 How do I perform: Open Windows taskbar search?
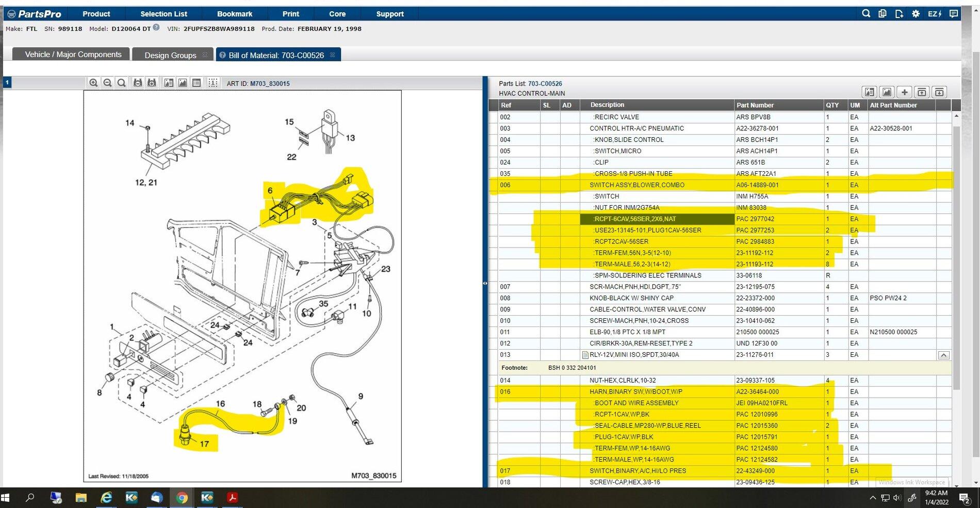[x=30, y=498]
